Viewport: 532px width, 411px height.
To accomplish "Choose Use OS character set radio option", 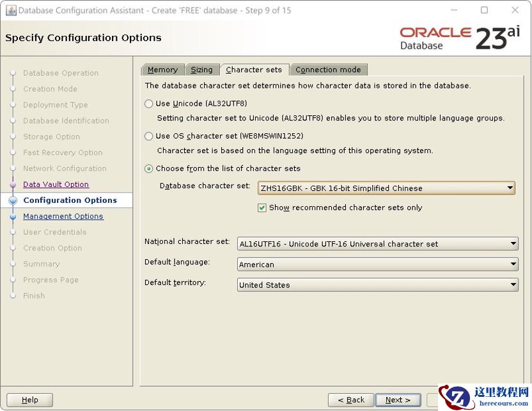I will pos(148,136).
